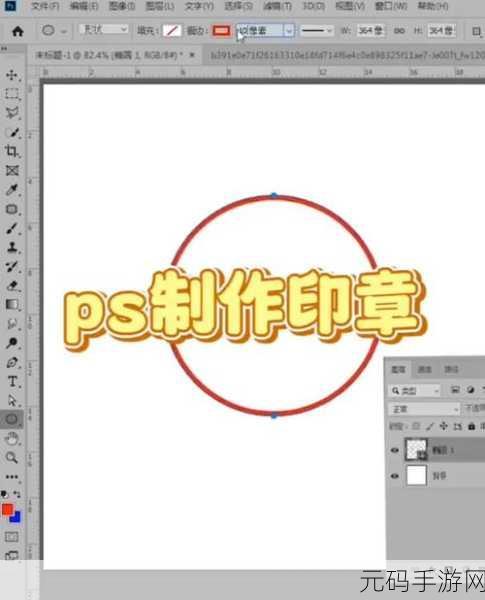
Task: Open the stroke color swatch in options bar
Action: click(x=222, y=31)
